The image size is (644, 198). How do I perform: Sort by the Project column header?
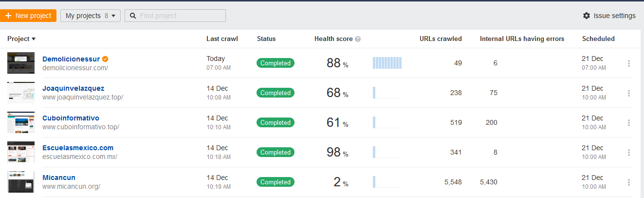[x=21, y=39]
